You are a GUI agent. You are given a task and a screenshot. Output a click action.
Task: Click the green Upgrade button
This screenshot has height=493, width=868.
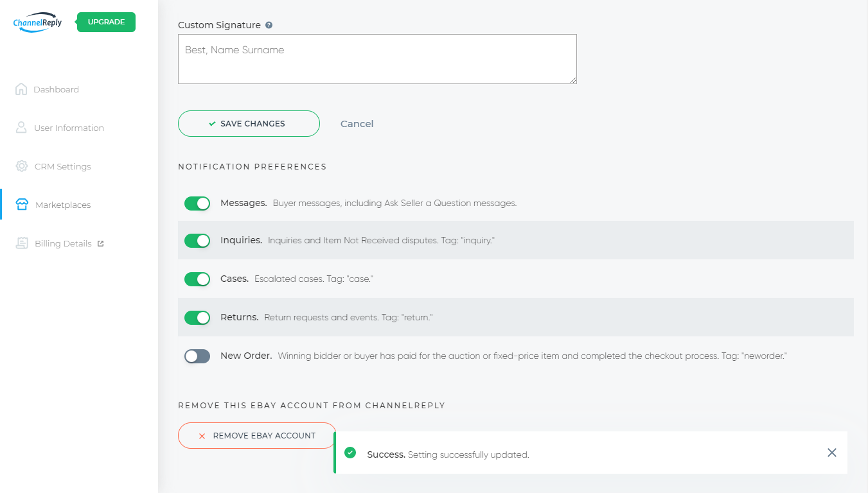(106, 22)
